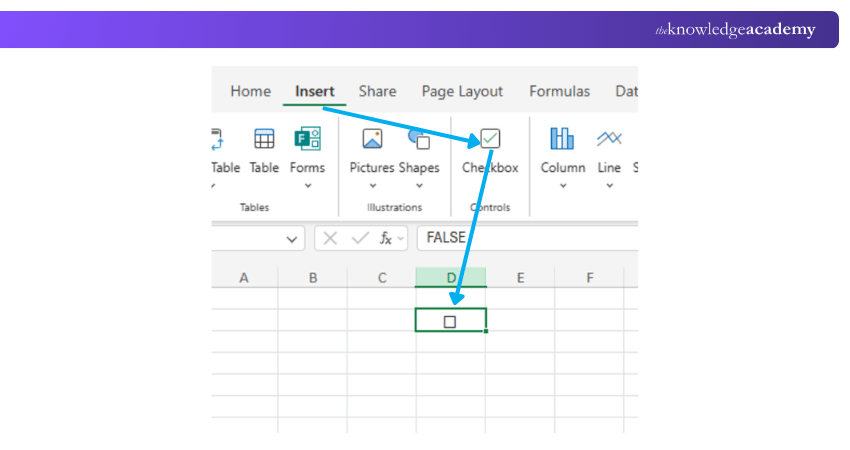
Task: Insert a Line chart icon
Action: pyautogui.click(x=609, y=138)
